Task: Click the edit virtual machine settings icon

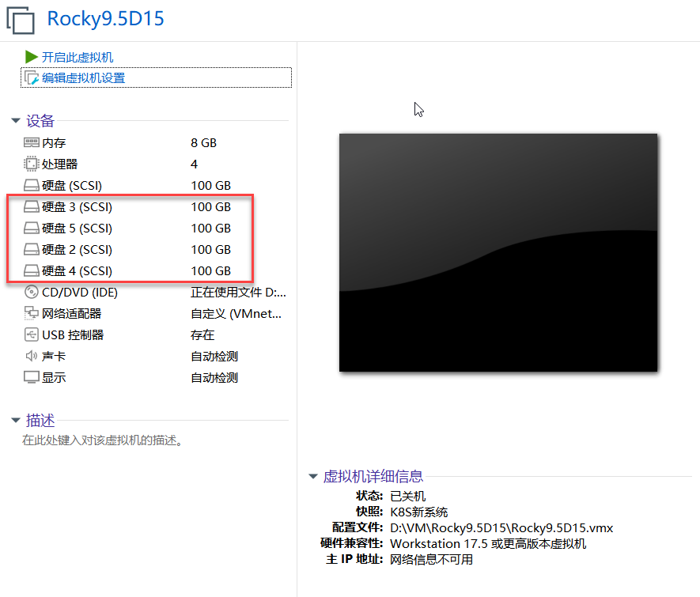Action: [32, 77]
